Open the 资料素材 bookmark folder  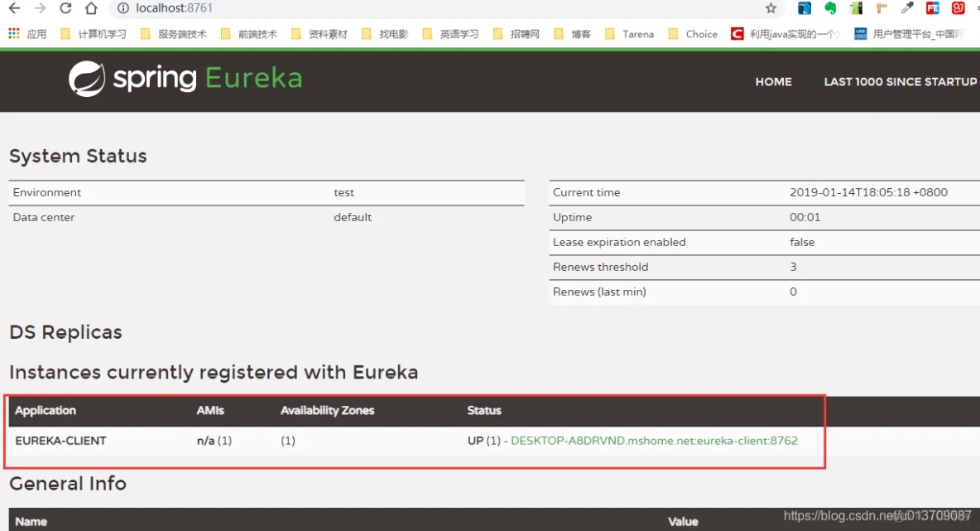pos(319,34)
